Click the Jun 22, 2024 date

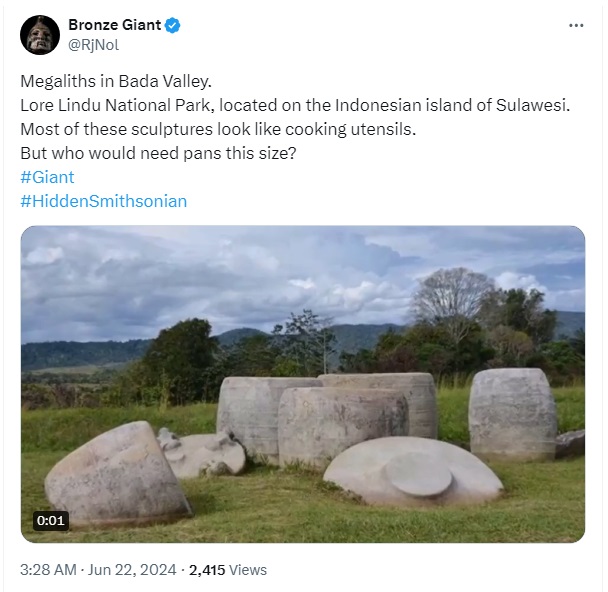click(132, 570)
